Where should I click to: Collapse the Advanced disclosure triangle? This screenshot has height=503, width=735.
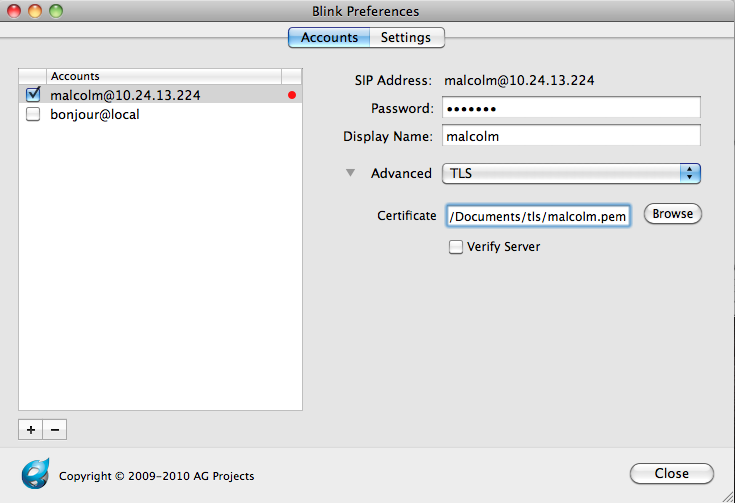tap(350, 173)
